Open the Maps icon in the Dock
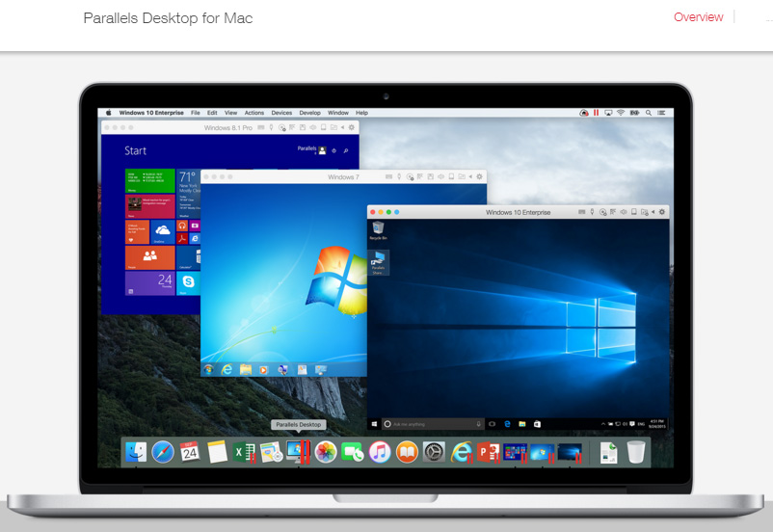The width and height of the screenshot is (773, 532). (271, 452)
